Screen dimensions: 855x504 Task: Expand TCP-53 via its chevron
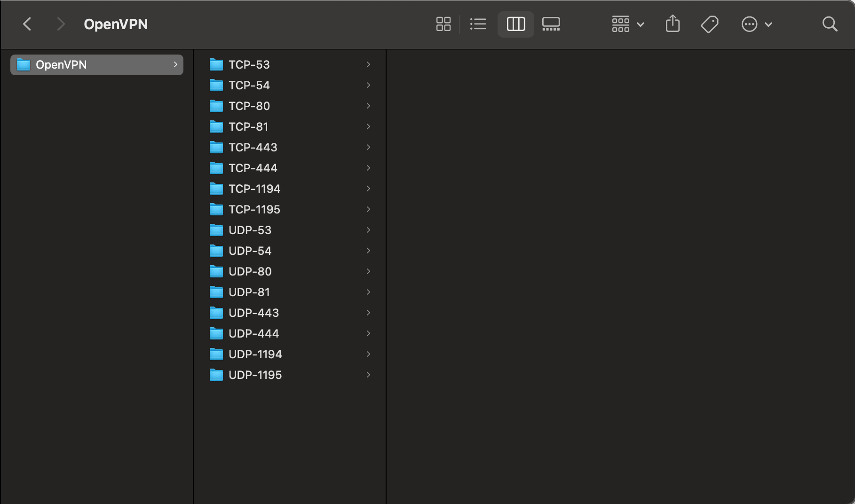[x=368, y=64]
